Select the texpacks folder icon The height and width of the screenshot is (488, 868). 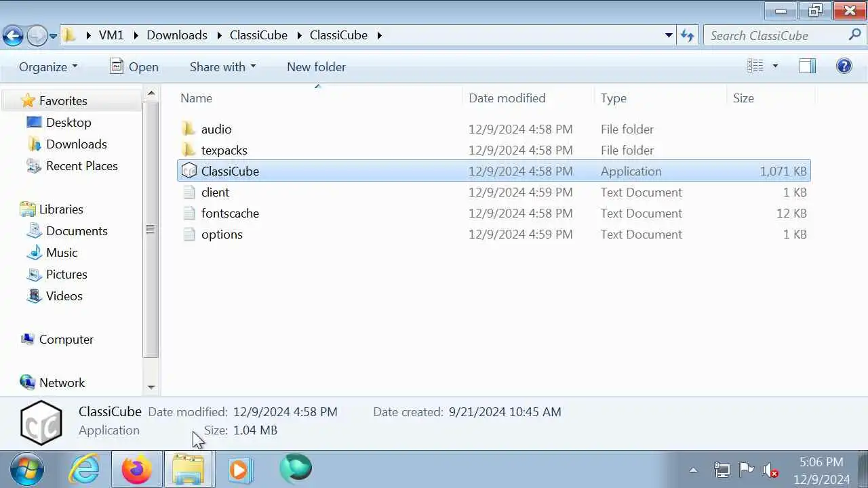coord(189,150)
